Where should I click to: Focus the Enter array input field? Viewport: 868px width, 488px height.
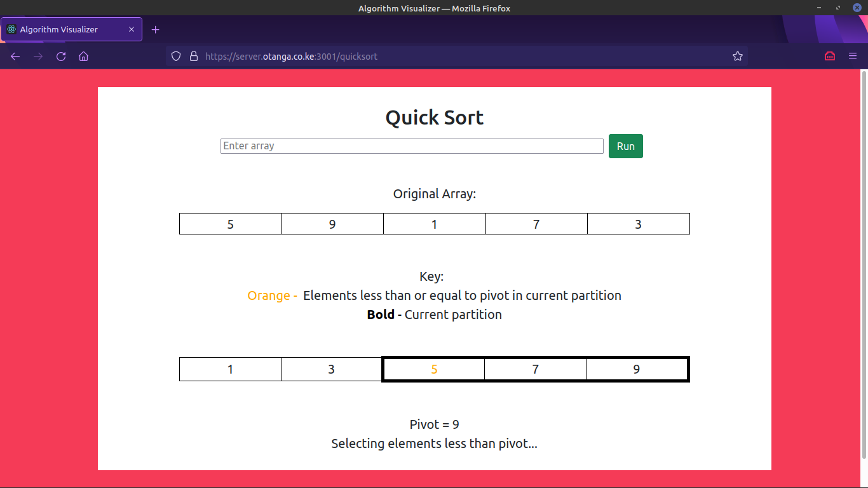coord(411,146)
